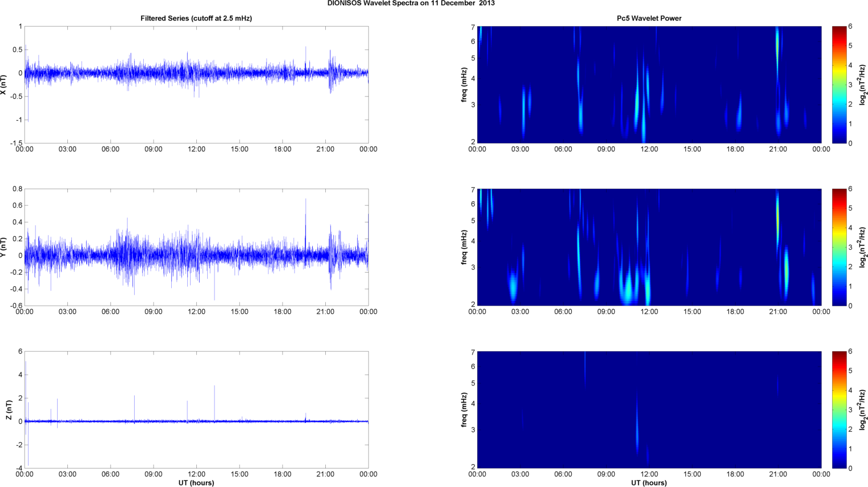Click 'UT (hours)' label under Z filtered series
The height and width of the screenshot is (487, 868).
tap(196, 482)
